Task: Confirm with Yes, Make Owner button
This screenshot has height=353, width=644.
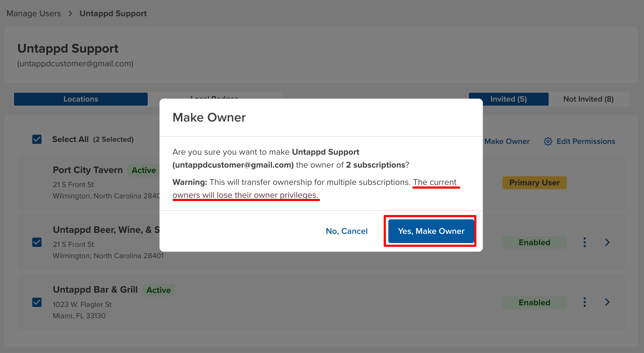Action: 431,231
